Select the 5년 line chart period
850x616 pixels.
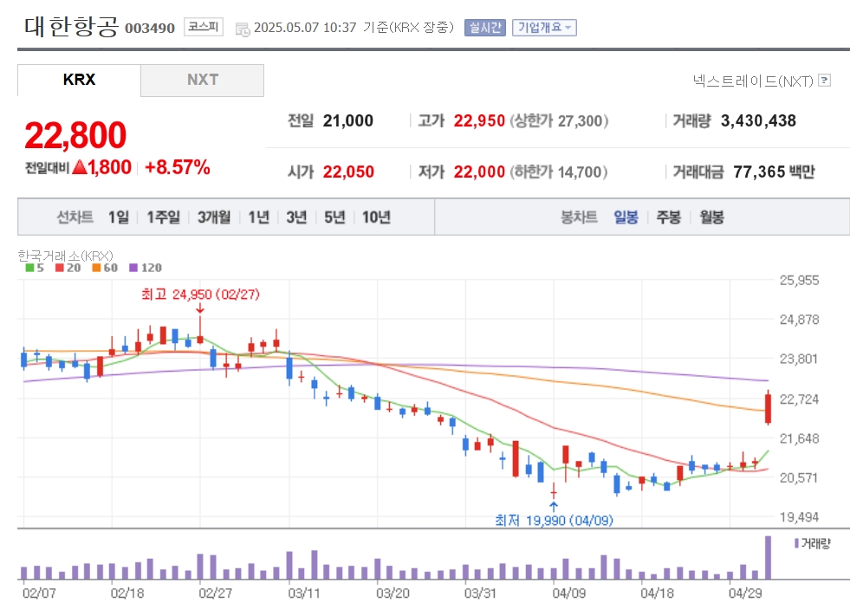(x=334, y=217)
